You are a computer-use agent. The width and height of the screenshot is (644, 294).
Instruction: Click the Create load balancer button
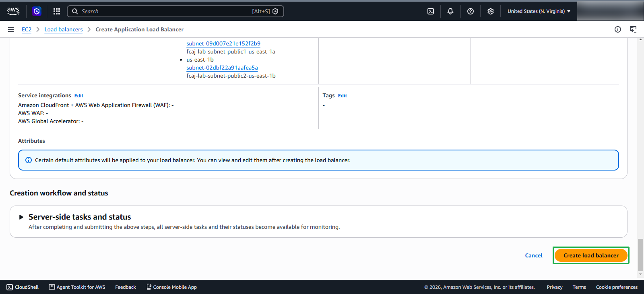coord(591,255)
